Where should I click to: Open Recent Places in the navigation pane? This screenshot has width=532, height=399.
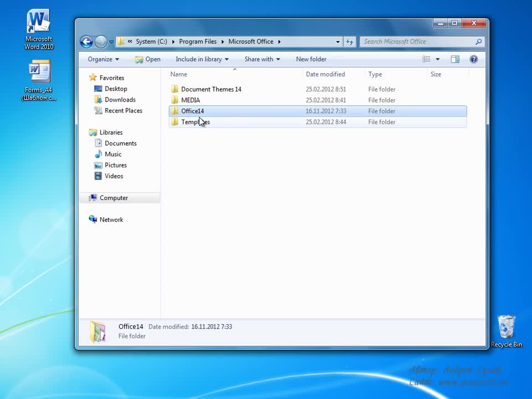(x=123, y=110)
